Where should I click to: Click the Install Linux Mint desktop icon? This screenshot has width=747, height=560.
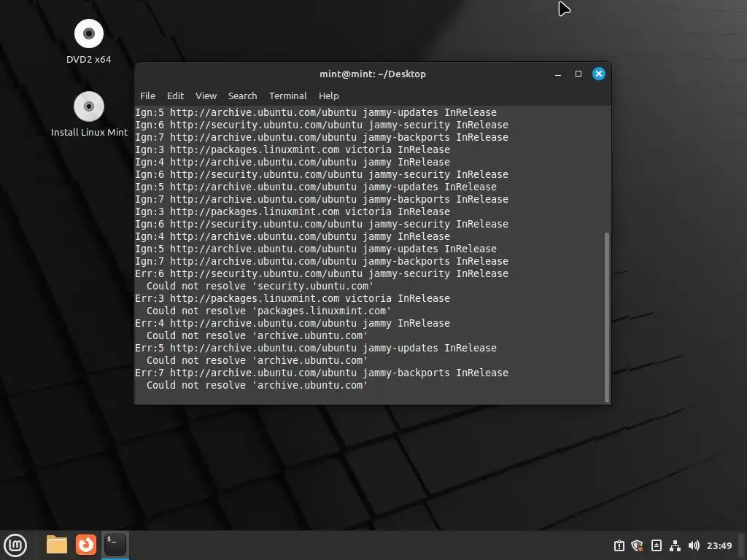(89, 114)
